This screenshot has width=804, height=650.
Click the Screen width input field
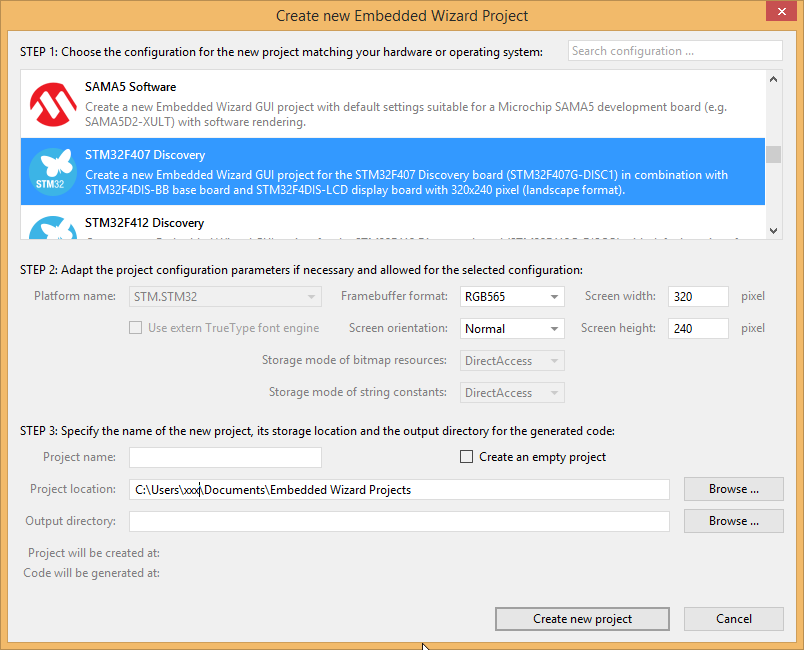pyautogui.click(x=698, y=297)
